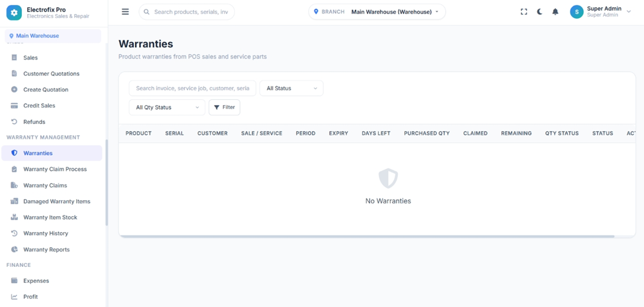644x307 pixels.
Task: Click the DAYS LEFT column header
Action: 376,133
